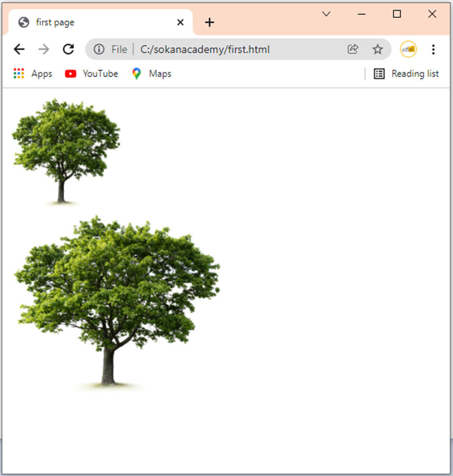This screenshot has height=476, width=453.
Task: Open Chrome's three-dot menu
Action: pos(433,49)
